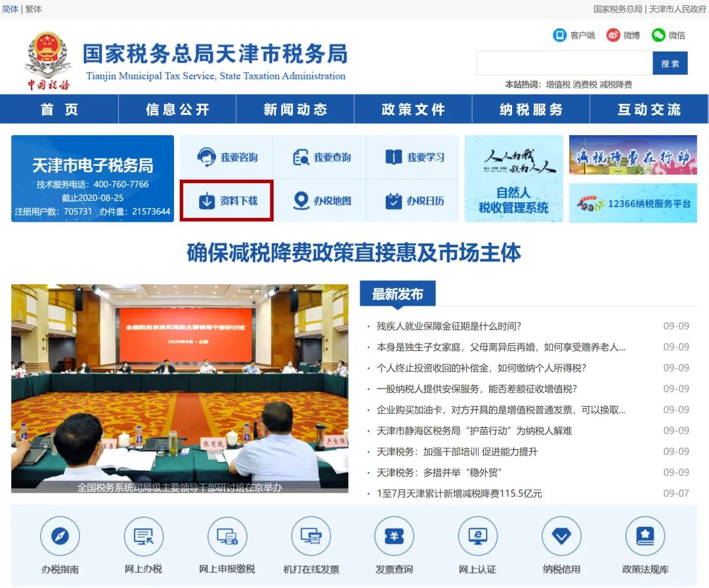Open article 企业购买加油卡
The image size is (709, 588).
tap(501, 410)
